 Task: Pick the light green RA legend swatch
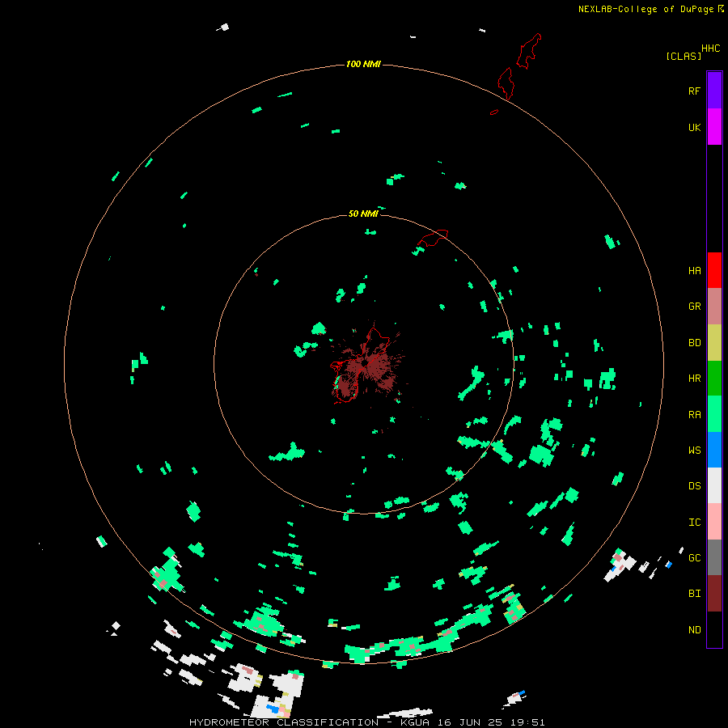pos(714,414)
